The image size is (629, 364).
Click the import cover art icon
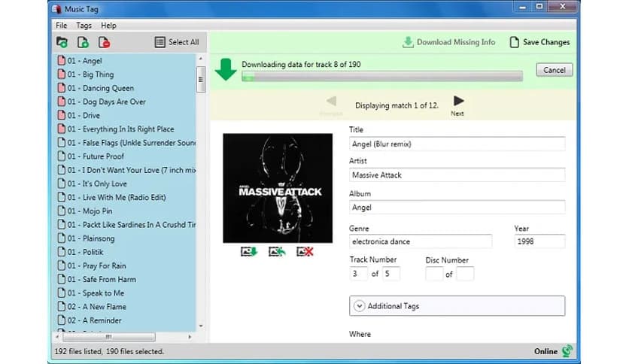click(x=277, y=252)
